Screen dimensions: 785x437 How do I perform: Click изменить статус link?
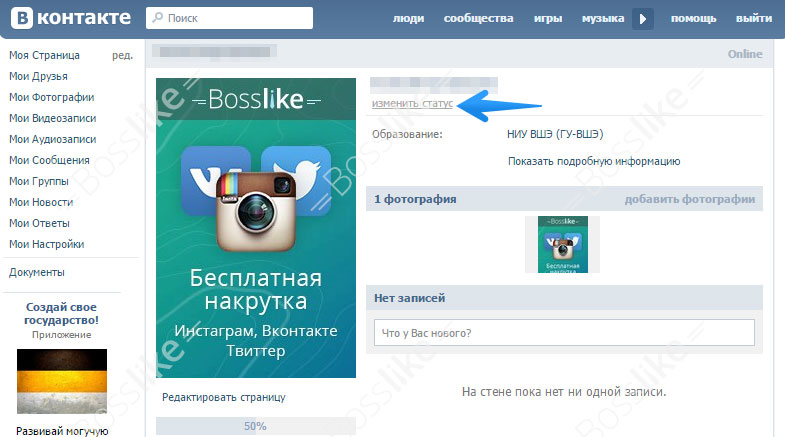[412, 103]
